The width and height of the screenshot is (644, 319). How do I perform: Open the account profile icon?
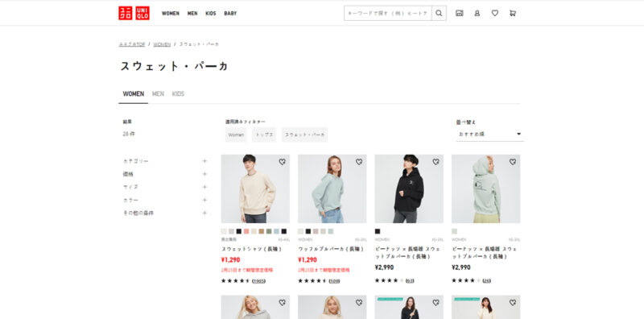[x=477, y=13]
